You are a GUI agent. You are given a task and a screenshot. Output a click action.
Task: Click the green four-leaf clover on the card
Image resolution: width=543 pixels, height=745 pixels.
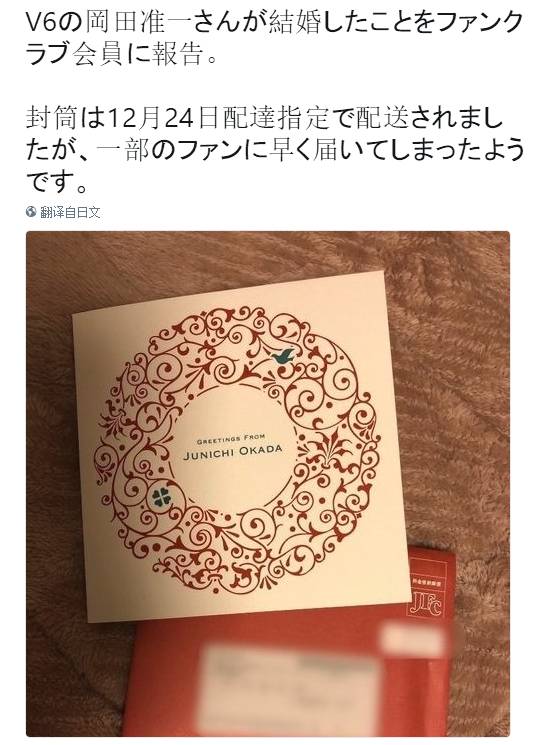(160, 498)
